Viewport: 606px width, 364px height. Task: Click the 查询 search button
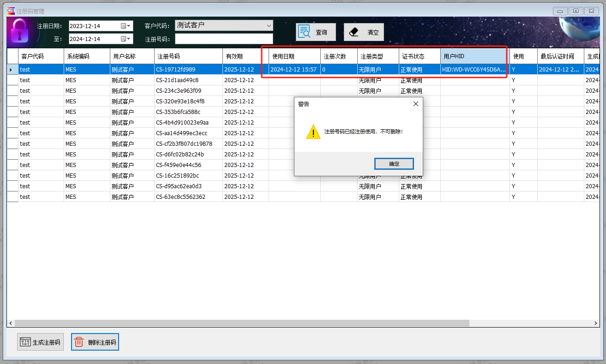[316, 32]
